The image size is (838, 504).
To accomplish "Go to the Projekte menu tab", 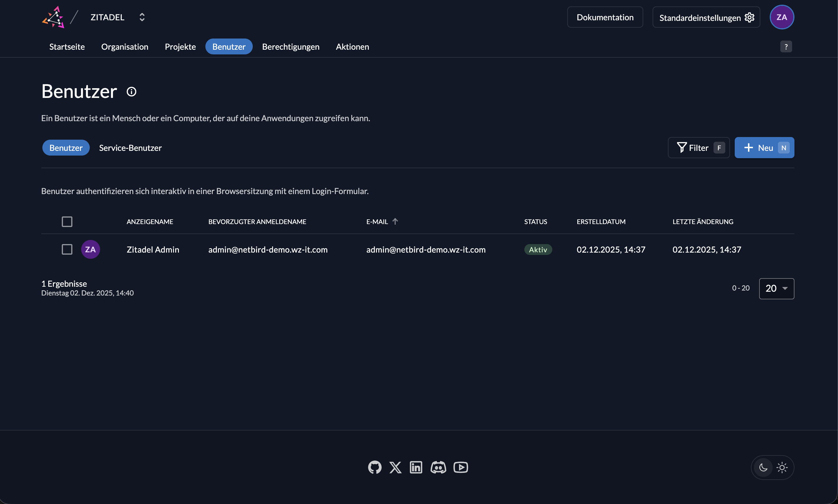I will coord(180,46).
